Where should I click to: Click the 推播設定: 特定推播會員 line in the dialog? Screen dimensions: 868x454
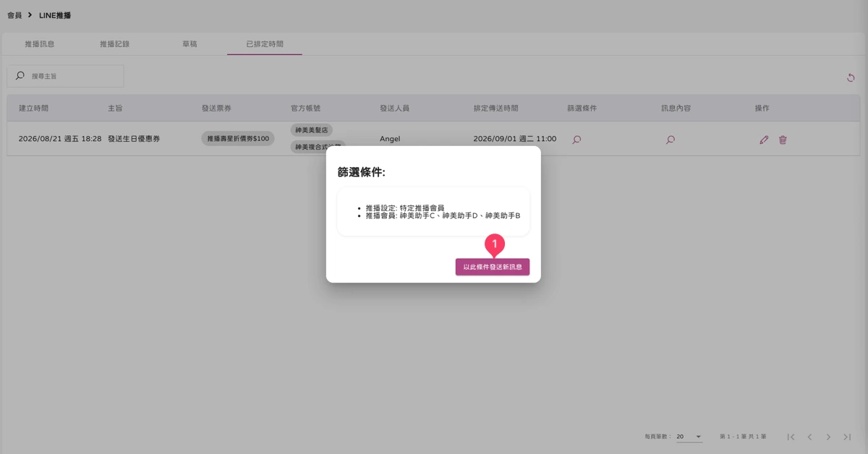point(405,208)
